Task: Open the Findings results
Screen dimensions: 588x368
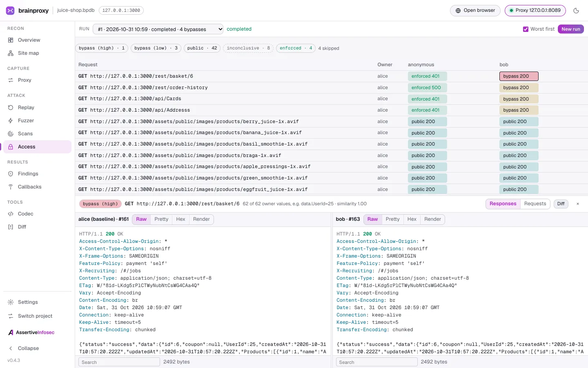Action: 37,174
